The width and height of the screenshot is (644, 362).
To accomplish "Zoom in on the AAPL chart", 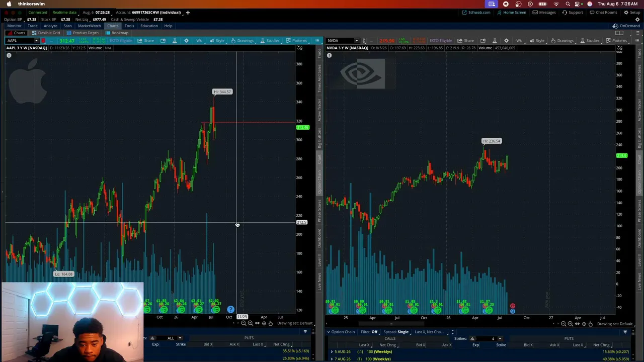I will [x=250, y=323].
